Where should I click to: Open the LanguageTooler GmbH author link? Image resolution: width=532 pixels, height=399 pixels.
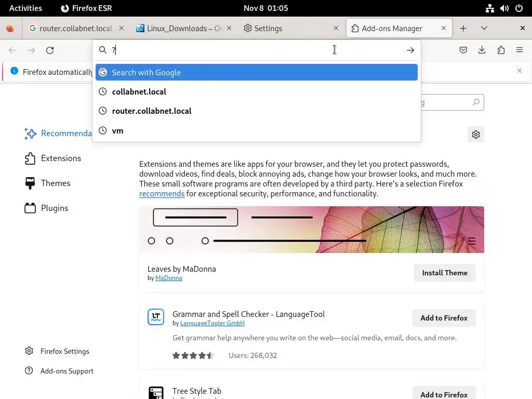click(x=212, y=323)
